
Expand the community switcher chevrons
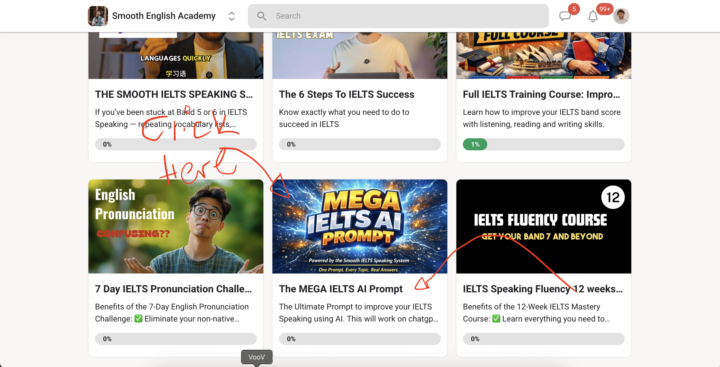tap(231, 16)
